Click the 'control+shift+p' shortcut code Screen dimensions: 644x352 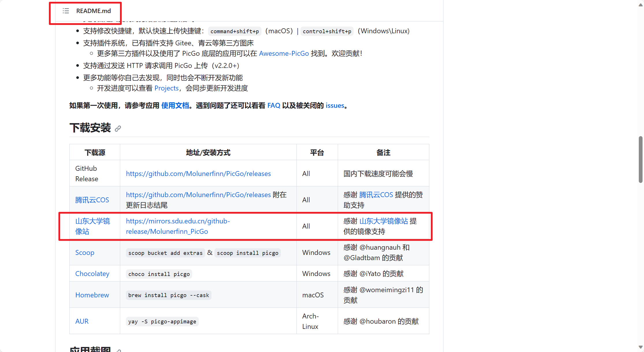[327, 31]
